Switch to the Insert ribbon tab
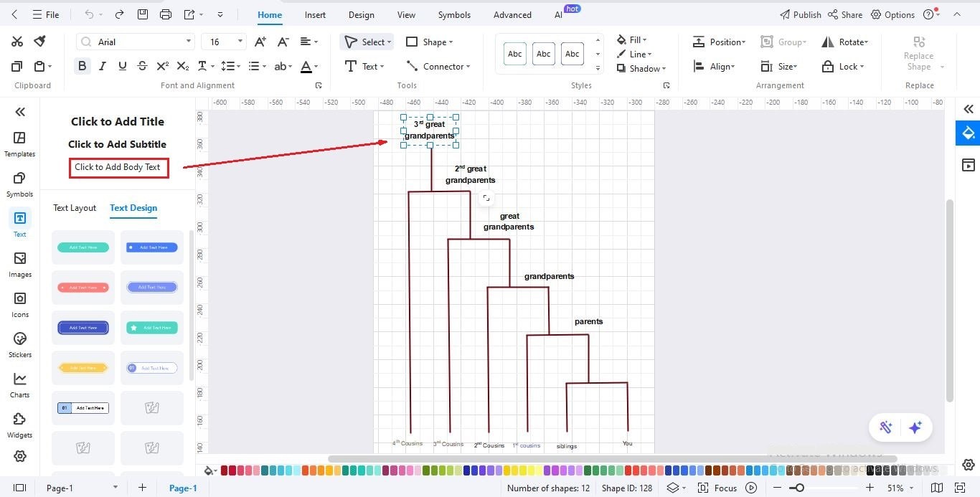 click(314, 14)
